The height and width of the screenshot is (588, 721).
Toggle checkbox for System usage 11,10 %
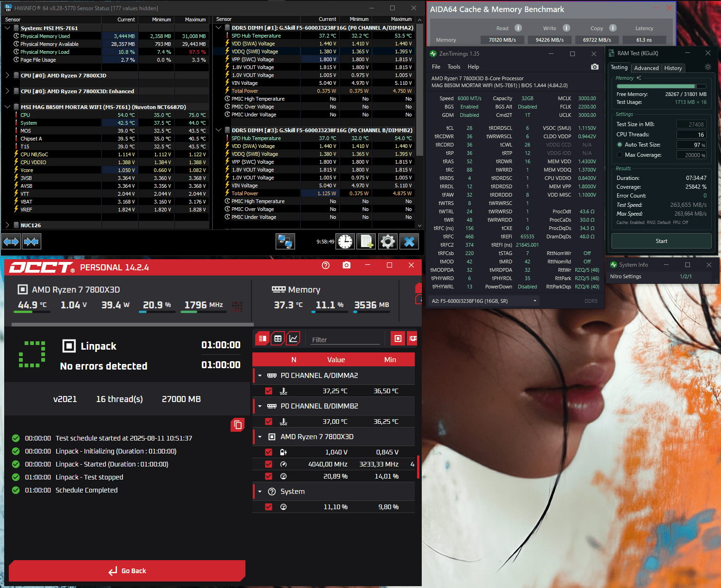pyautogui.click(x=269, y=507)
